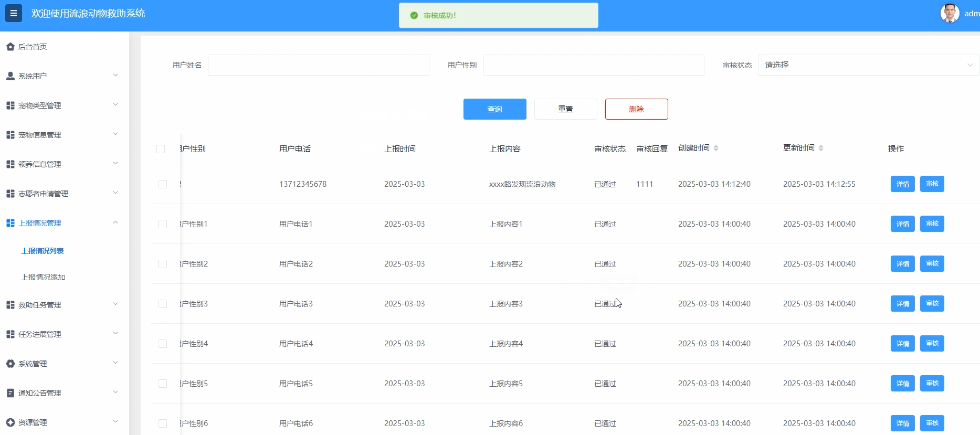980x435 pixels.
Task: Check the row for 用户电话1
Action: tap(163, 224)
